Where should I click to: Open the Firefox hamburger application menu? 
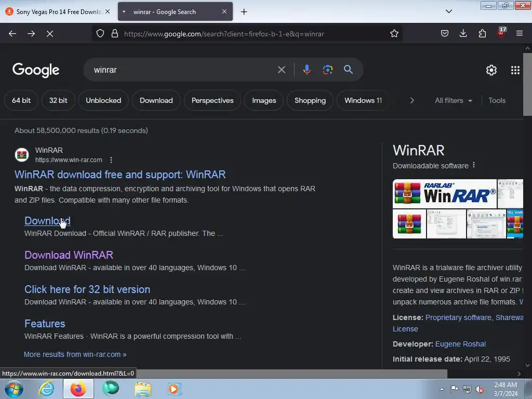pos(520,33)
